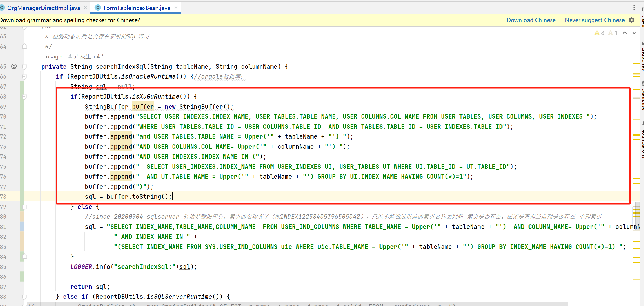Collapse the searchIndexSql method at line 65
This screenshot has width=644, height=306.
pyautogui.click(x=24, y=67)
